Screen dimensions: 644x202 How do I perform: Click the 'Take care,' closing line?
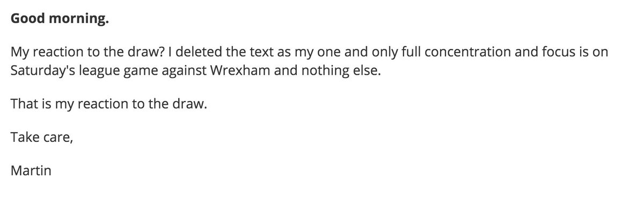pos(41,138)
